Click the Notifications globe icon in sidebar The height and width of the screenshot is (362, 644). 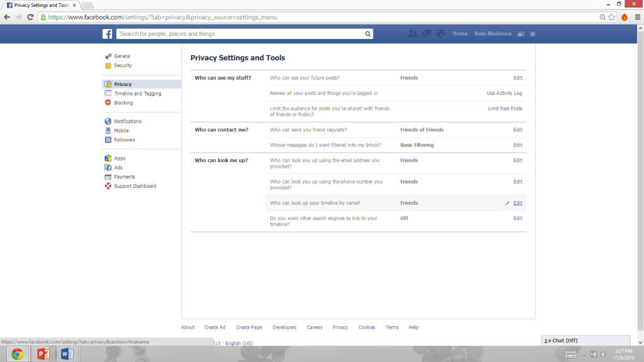(x=108, y=121)
